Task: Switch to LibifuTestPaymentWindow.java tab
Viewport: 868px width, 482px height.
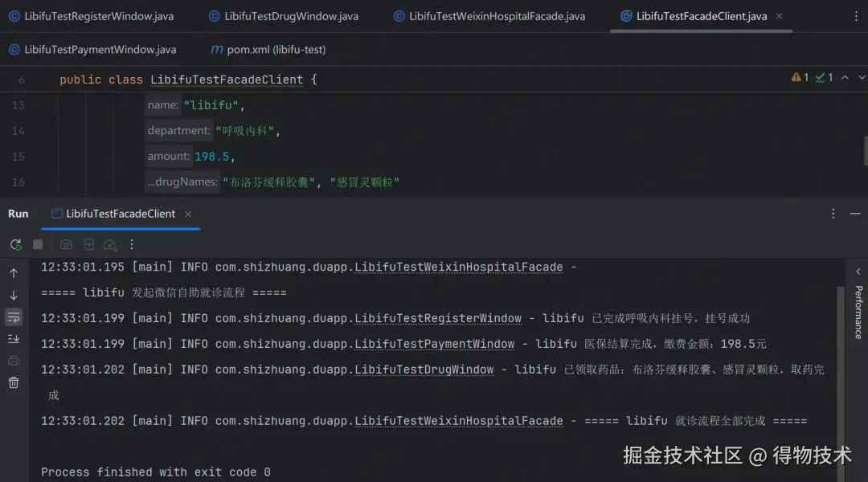Action: coord(93,49)
